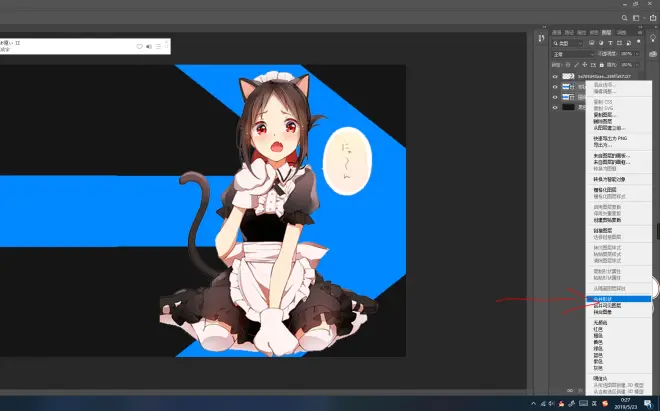The height and width of the screenshot is (411, 660).
Task: Click the 英 input method indicator
Action: tap(595, 403)
